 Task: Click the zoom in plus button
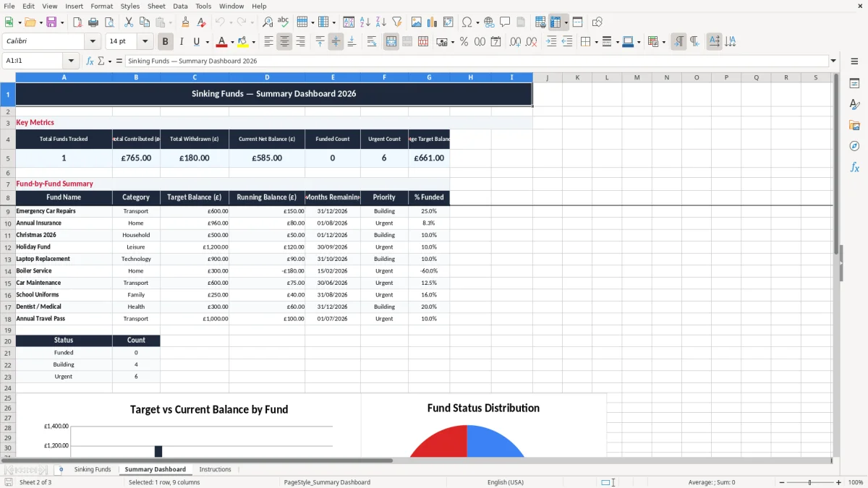point(839,482)
